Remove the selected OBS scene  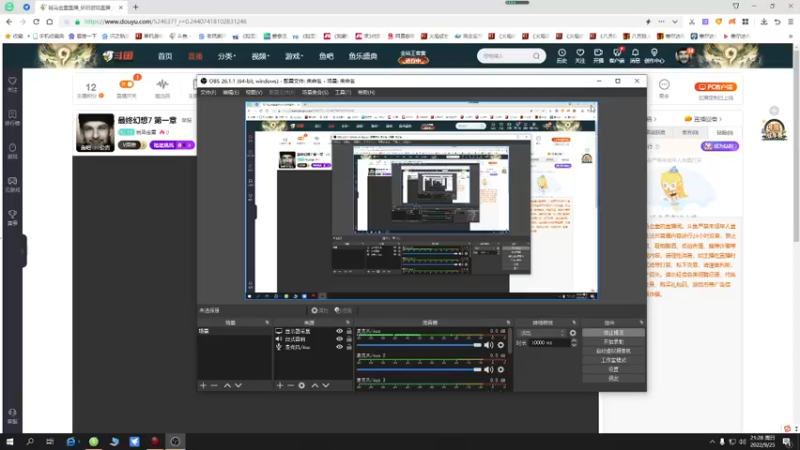(x=214, y=386)
